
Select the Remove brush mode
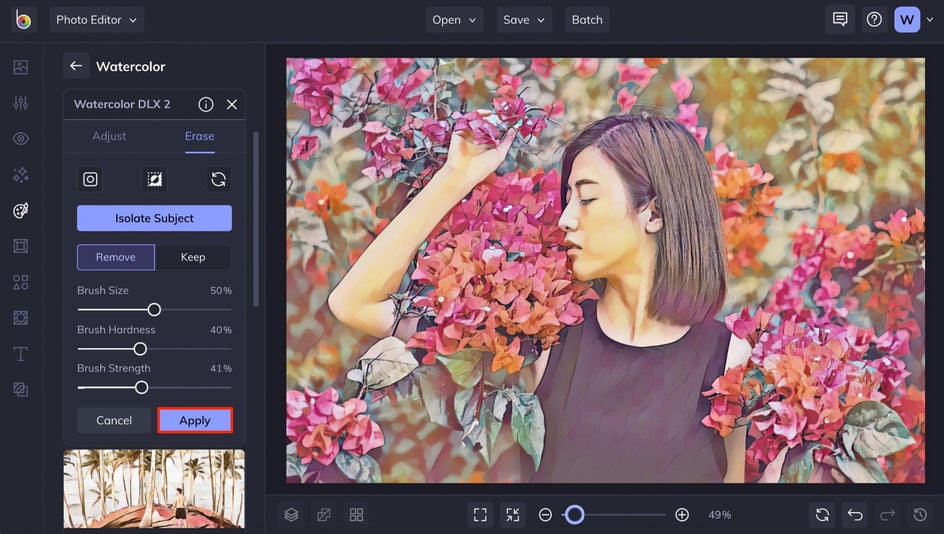coord(116,257)
